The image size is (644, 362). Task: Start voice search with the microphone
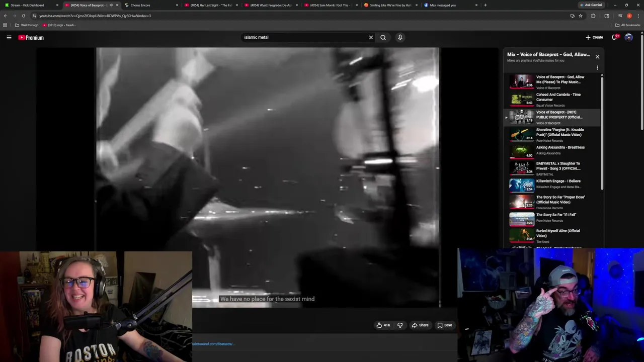click(x=400, y=37)
